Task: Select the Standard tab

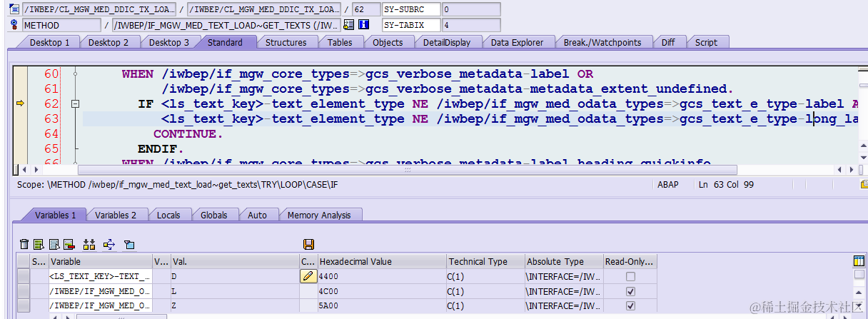Action: point(225,42)
